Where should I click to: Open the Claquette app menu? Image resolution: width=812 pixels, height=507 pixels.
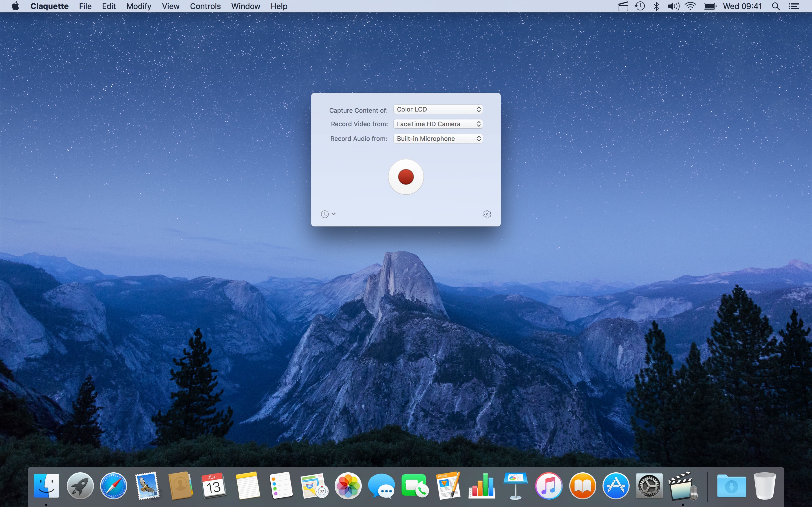coord(49,6)
